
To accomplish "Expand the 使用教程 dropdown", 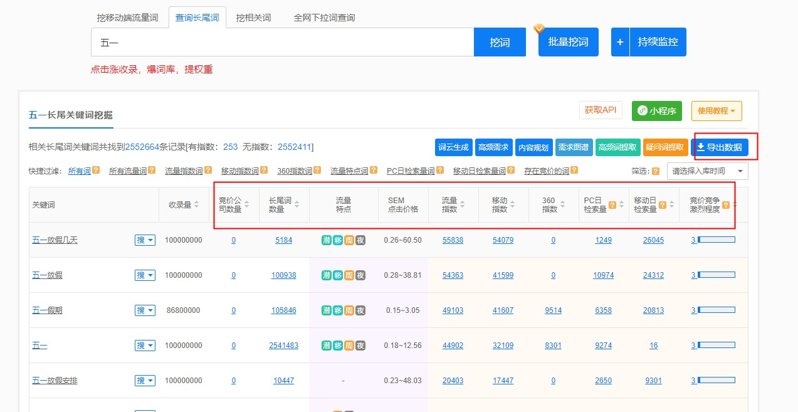I will pos(718,110).
